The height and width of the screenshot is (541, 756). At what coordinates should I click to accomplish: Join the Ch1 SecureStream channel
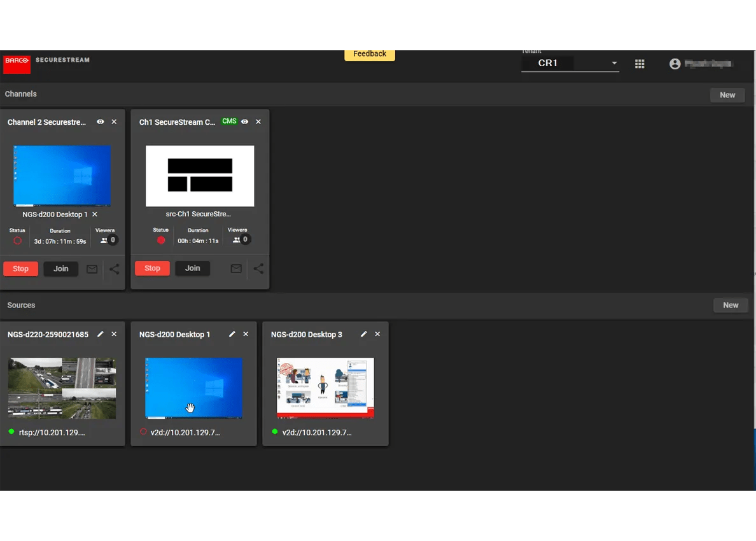192,269
